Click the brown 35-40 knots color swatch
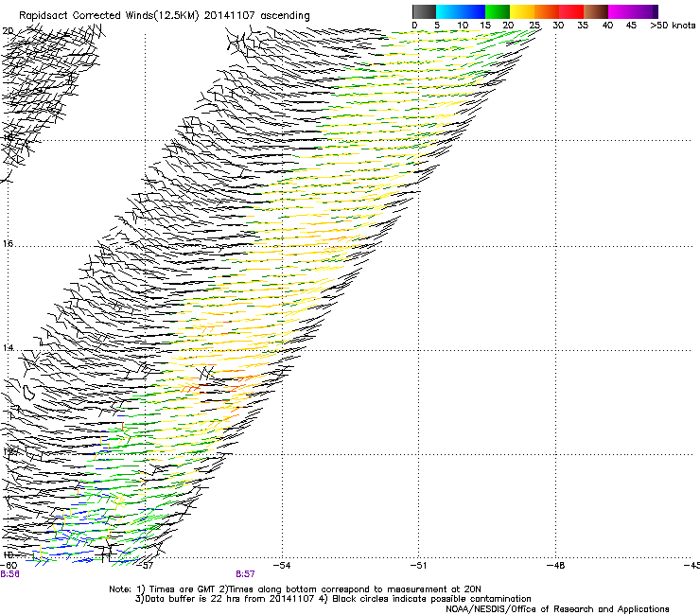 (x=596, y=11)
